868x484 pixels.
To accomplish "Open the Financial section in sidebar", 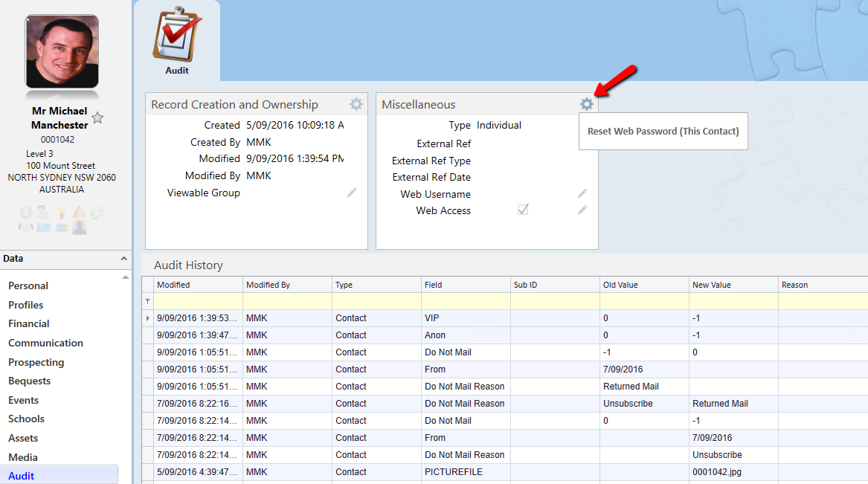I will [x=29, y=323].
